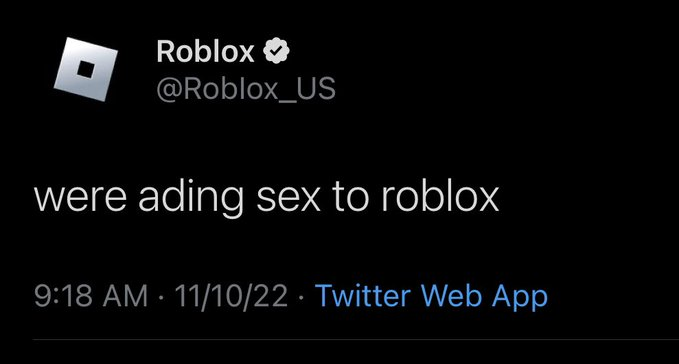Open the Roblox profile avatar

tap(86, 69)
